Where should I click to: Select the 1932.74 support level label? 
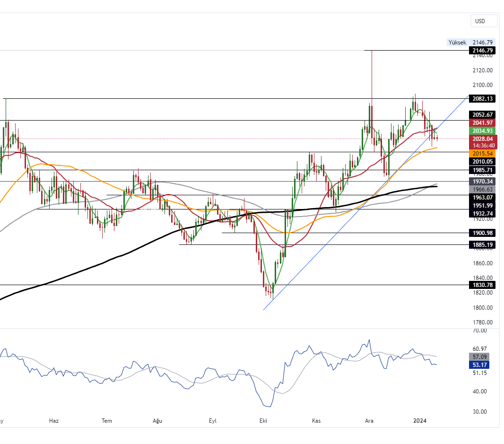coord(482,213)
